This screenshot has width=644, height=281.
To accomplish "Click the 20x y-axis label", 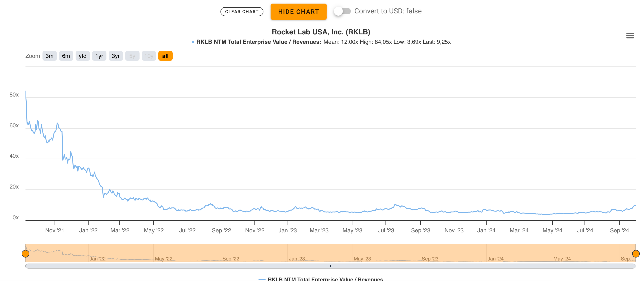I will [14, 187].
